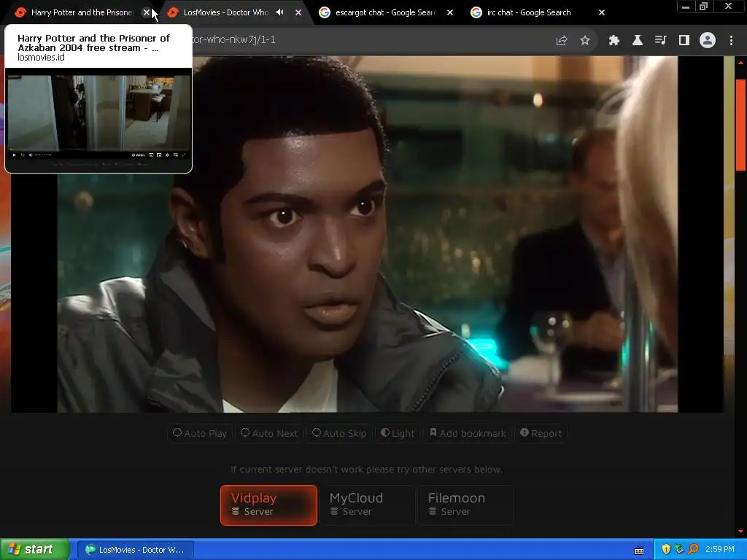Close the irc chat tab
Viewport: 747px width, 560px height.
coord(602,13)
